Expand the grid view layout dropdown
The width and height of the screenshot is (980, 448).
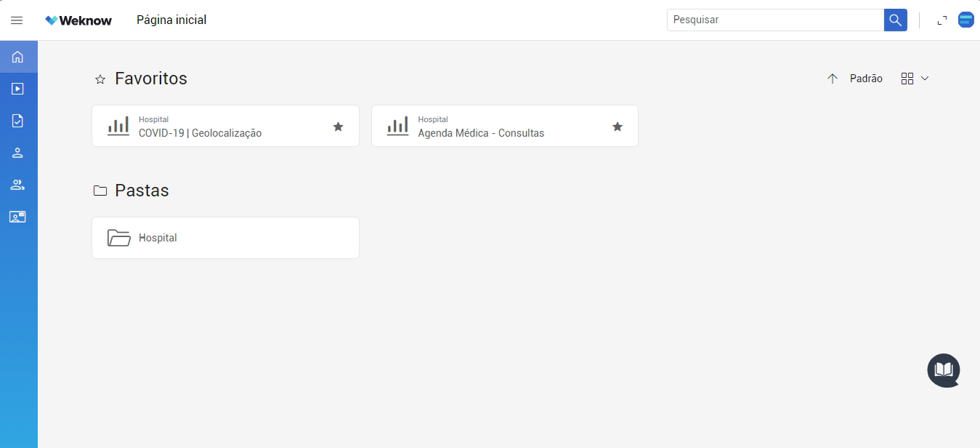click(915, 79)
